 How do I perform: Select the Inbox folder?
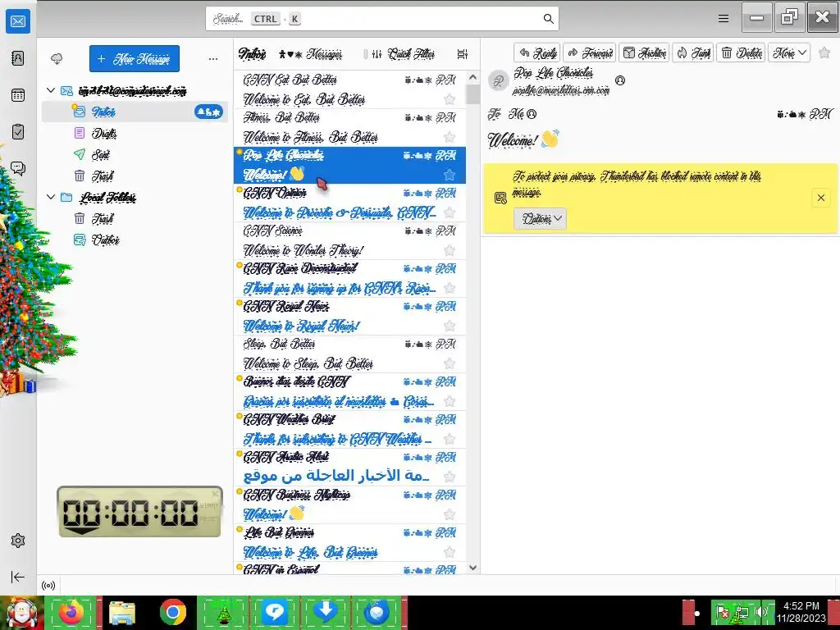(135, 112)
